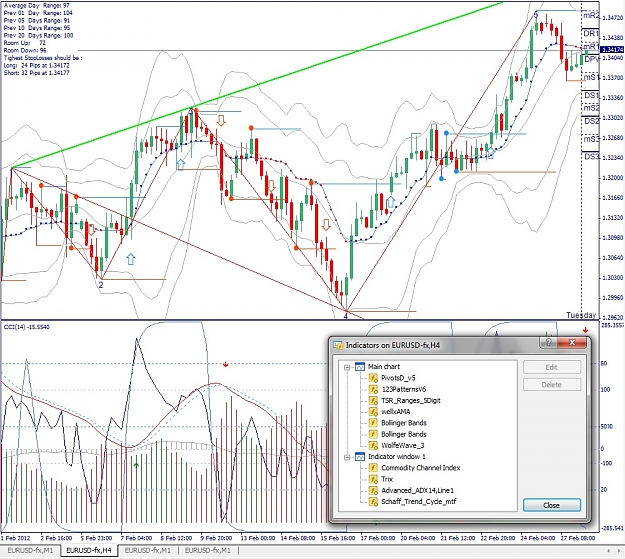Open the leftmost EURUSD-fx,M1 chart tab

pos(30,551)
